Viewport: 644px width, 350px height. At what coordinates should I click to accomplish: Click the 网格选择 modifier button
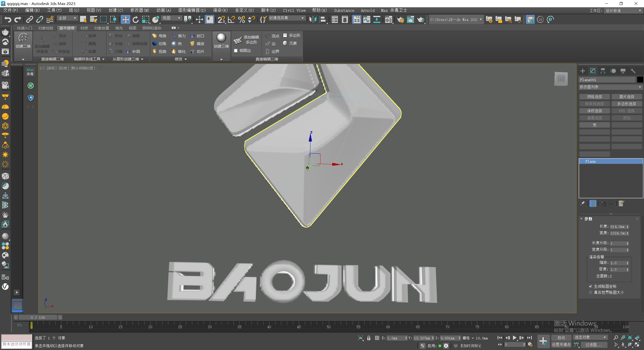pyautogui.click(x=594, y=97)
